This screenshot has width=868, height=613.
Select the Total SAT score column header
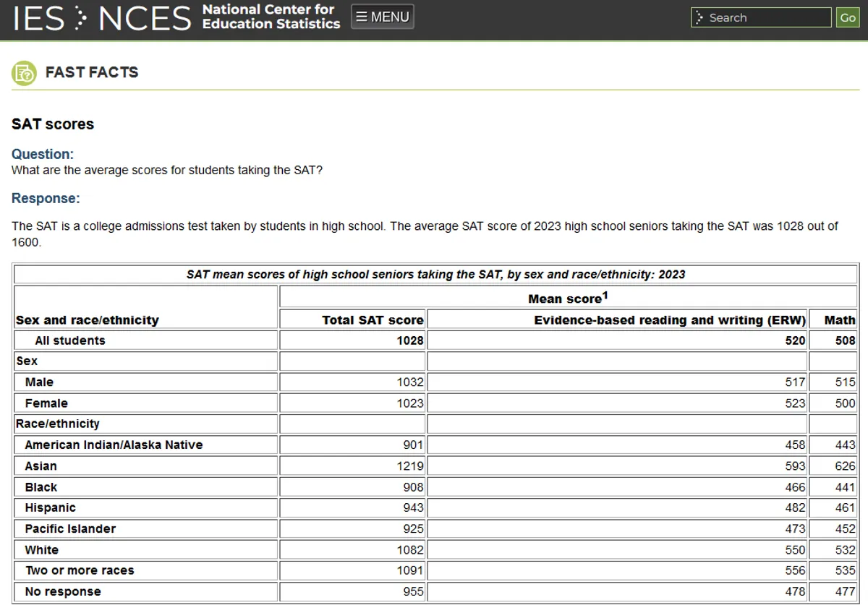coord(372,320)
